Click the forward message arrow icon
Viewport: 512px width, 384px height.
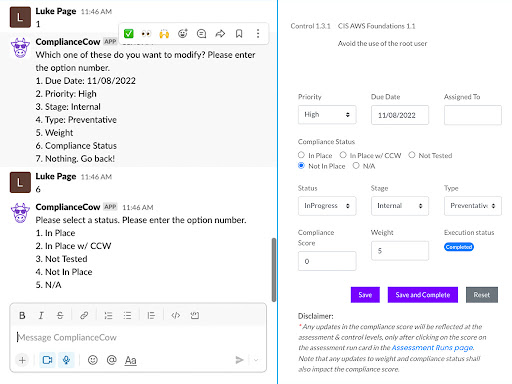click(x=220, y=33)
